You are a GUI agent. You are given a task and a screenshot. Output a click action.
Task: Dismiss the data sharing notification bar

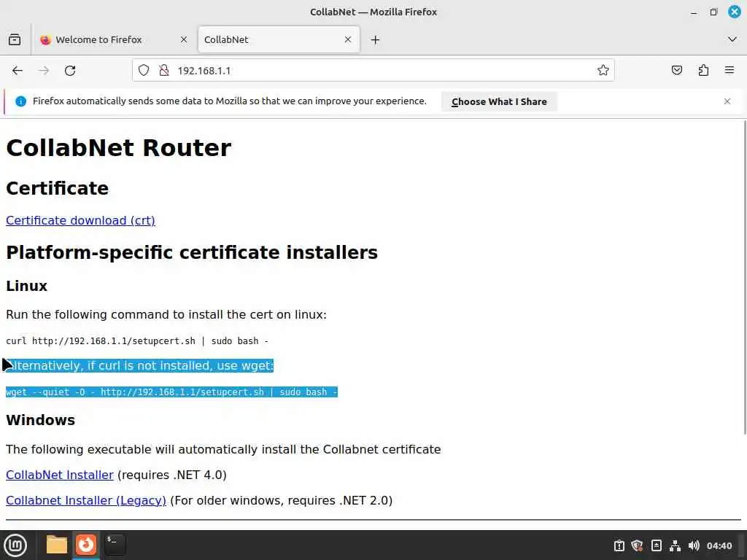point(727,101)
